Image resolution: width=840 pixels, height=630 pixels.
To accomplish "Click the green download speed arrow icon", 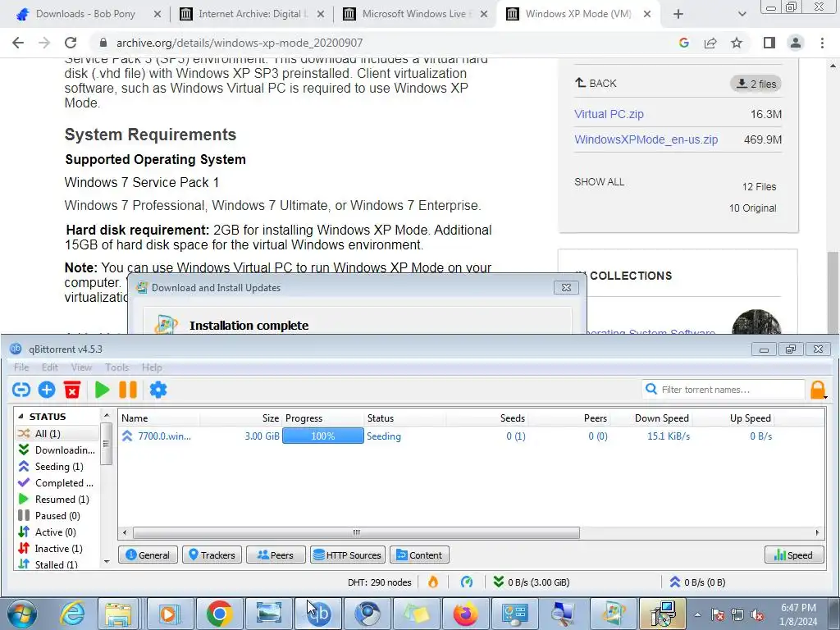I will 499,582.
